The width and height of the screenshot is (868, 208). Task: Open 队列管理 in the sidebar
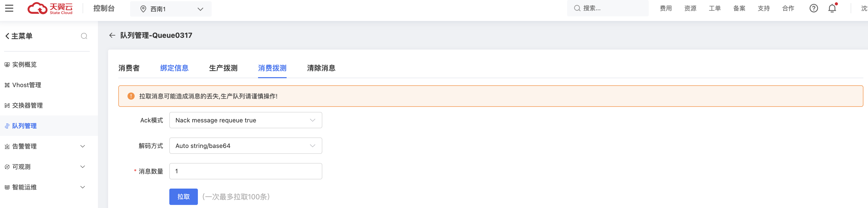25,126
